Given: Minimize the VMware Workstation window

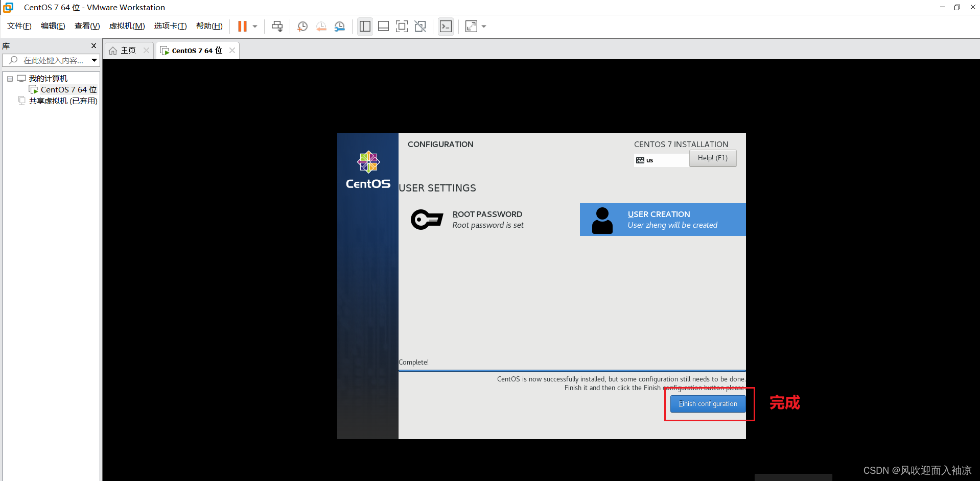Looking at the screenshot, I should pos(942,7).
